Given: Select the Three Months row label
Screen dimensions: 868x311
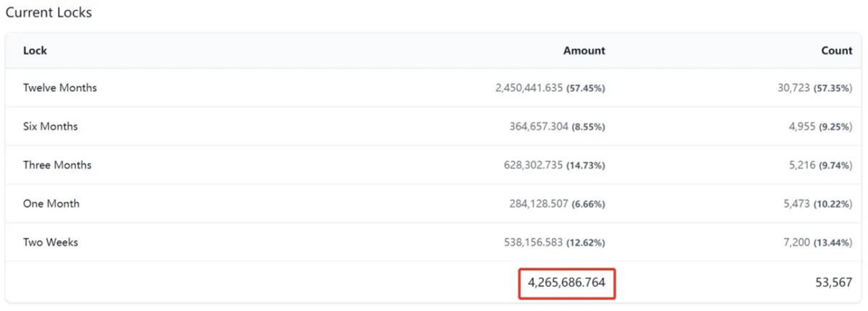Looking at the screenshot, I should coord(57,165).
